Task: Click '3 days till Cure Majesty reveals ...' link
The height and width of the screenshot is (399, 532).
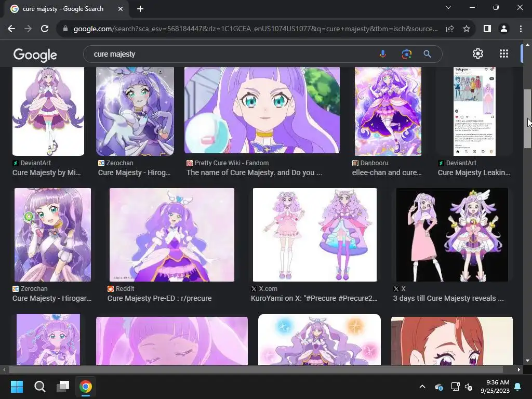Action: coord(448,298)
